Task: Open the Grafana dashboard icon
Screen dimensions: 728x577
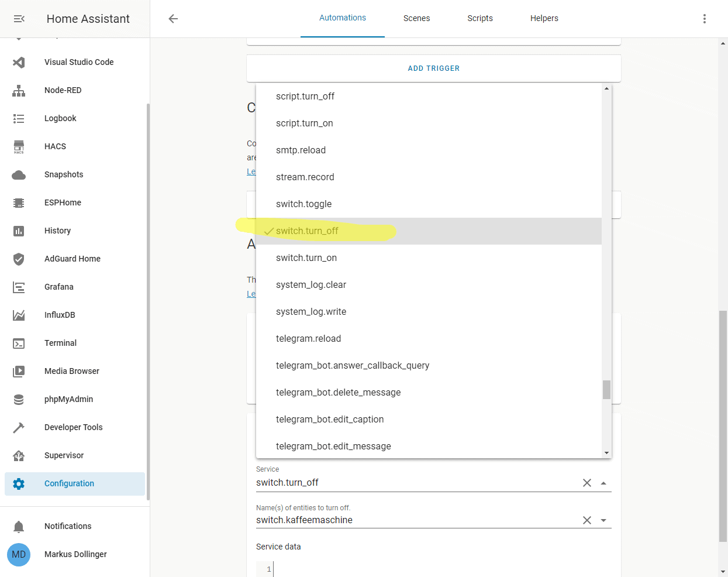Action: pyautogui.click(x=19, y=287)
